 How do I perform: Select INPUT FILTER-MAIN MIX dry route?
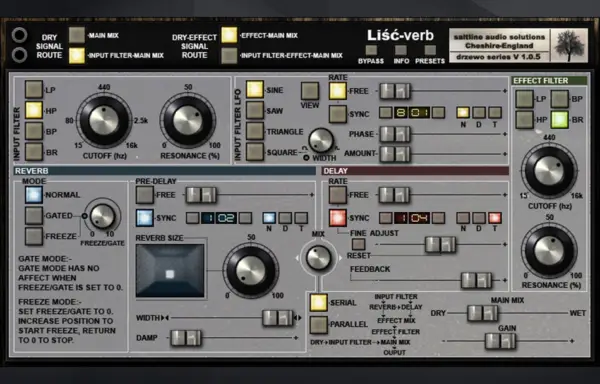point(77,55)
